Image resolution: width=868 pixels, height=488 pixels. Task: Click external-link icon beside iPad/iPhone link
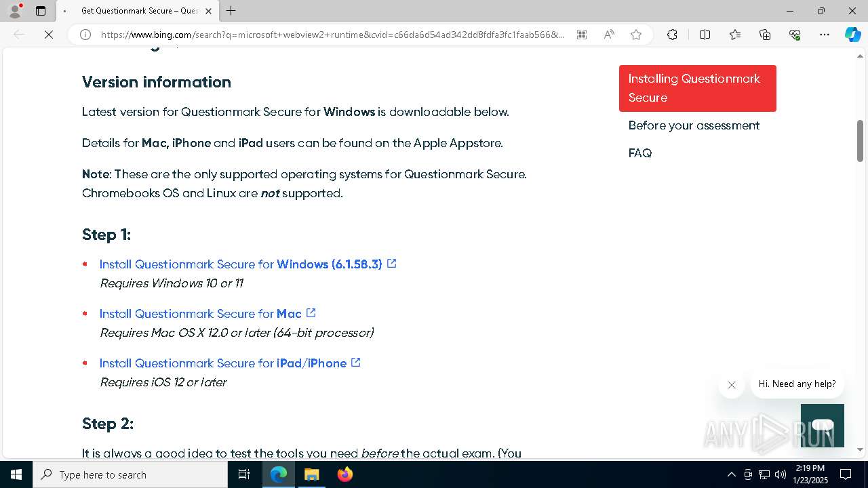pos(355,363)
